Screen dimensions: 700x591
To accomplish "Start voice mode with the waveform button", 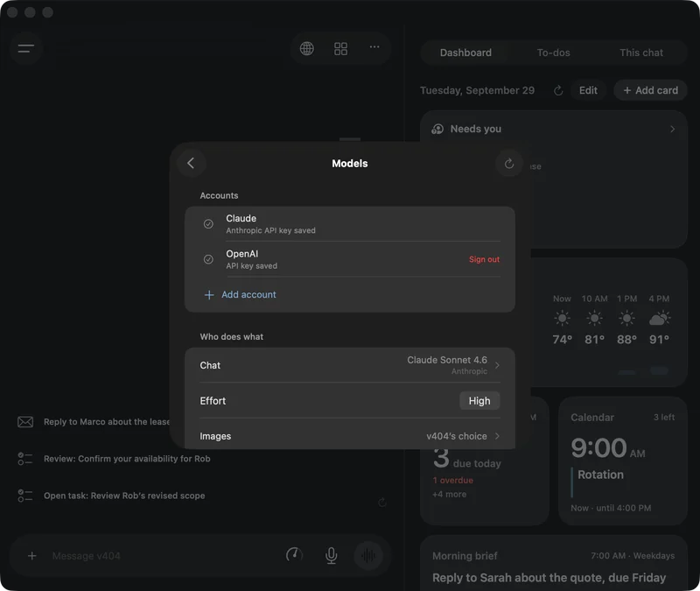I will (x=368, y=556).
